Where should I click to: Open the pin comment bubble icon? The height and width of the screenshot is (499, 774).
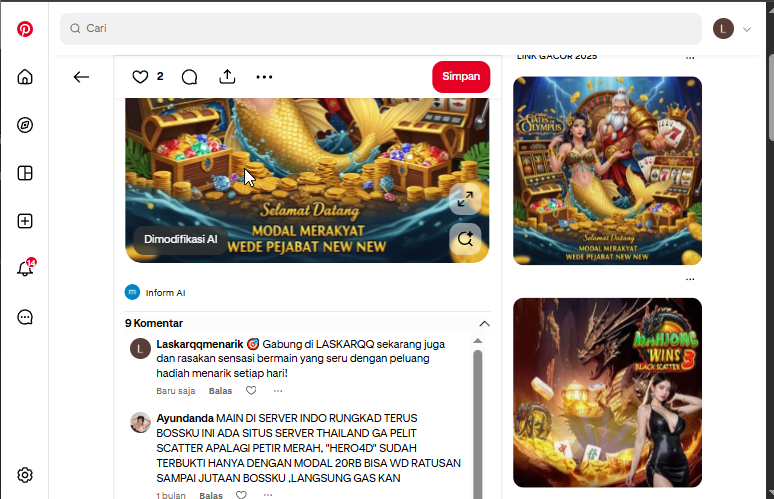190,77
